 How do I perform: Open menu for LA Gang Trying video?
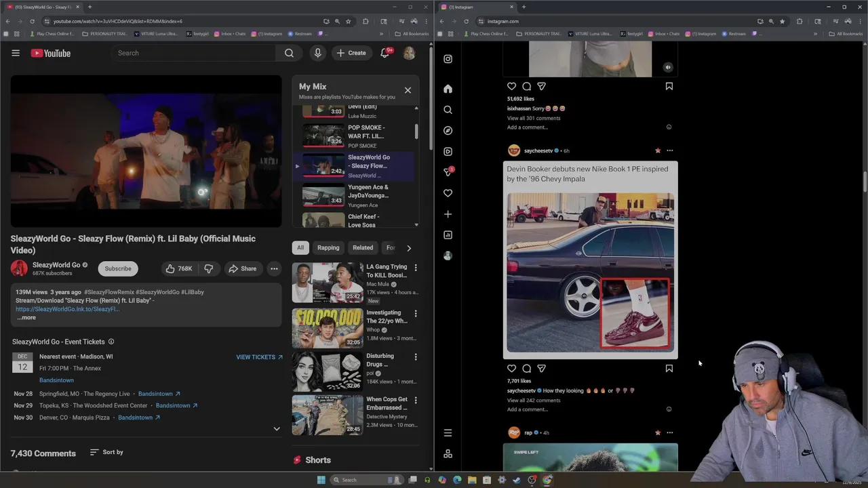point(416,268)
